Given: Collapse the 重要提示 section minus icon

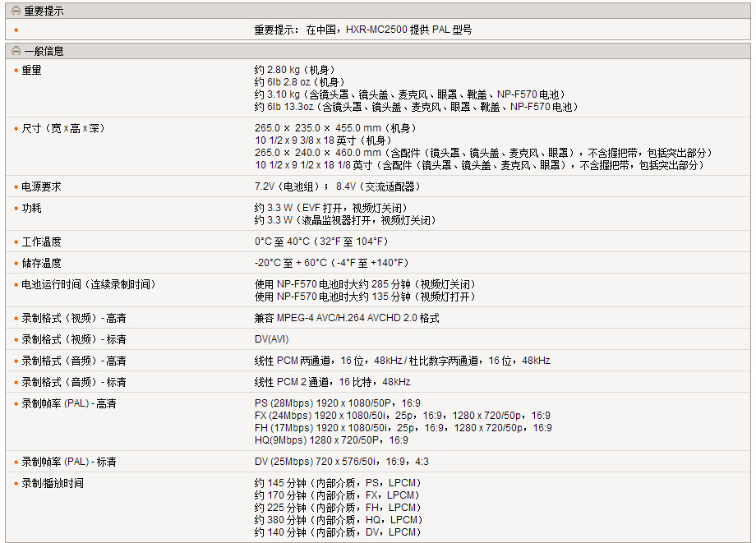Looking at the screenshot, I should pos(16,12).
